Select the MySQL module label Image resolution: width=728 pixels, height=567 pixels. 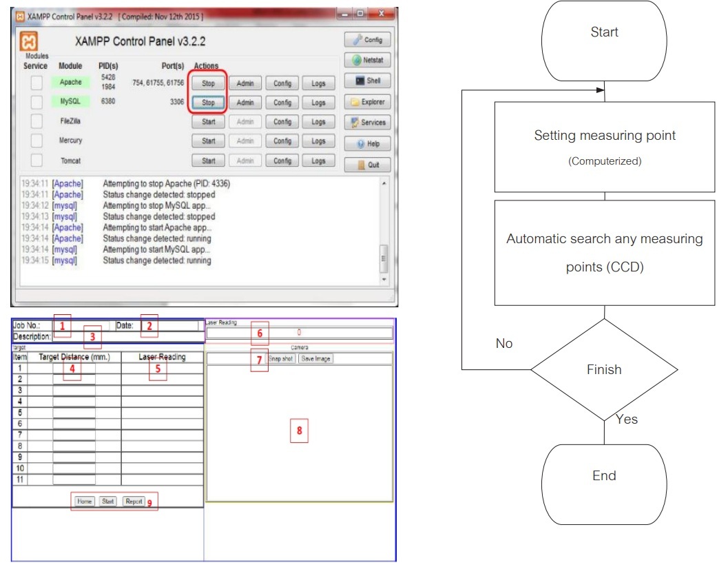[x=70, y=101]
